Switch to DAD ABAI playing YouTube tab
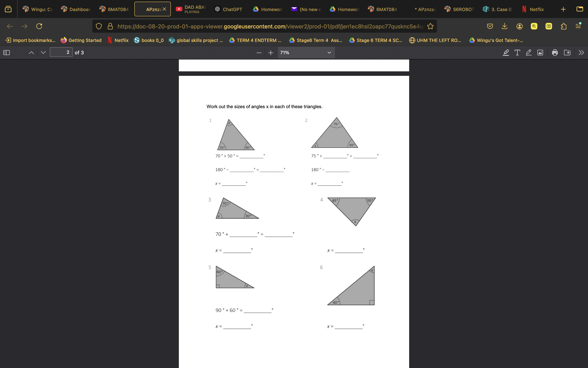This screenshot has height=368, width=588. (x=190, y=9)
